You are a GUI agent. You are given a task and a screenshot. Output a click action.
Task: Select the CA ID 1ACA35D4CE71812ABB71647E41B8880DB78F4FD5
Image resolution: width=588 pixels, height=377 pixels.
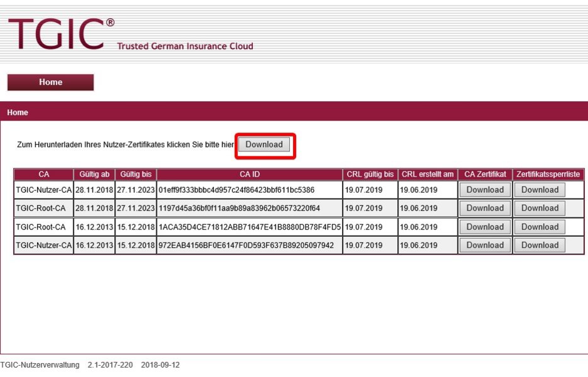[x=249, y=227]
